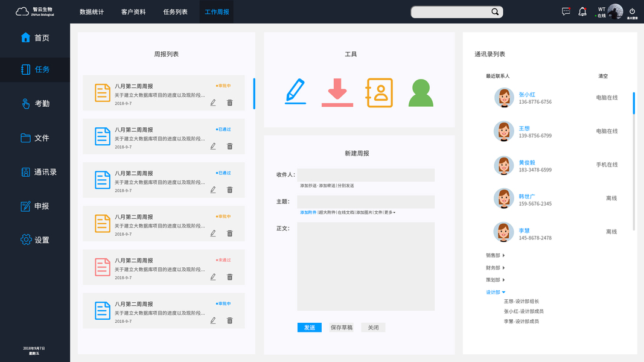Select 李慧-设计部成员 in tree

coord(521,322)
